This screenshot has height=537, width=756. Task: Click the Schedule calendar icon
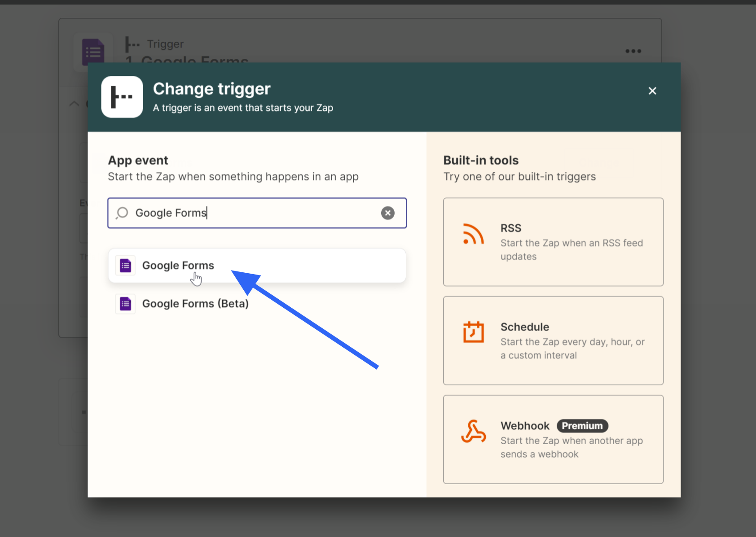point(472,332)
